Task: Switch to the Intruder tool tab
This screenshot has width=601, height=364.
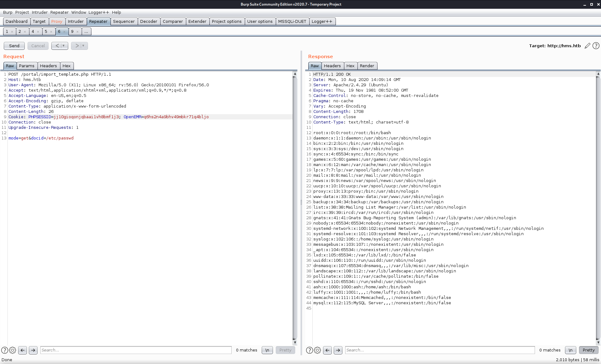Action: [75, 21]
